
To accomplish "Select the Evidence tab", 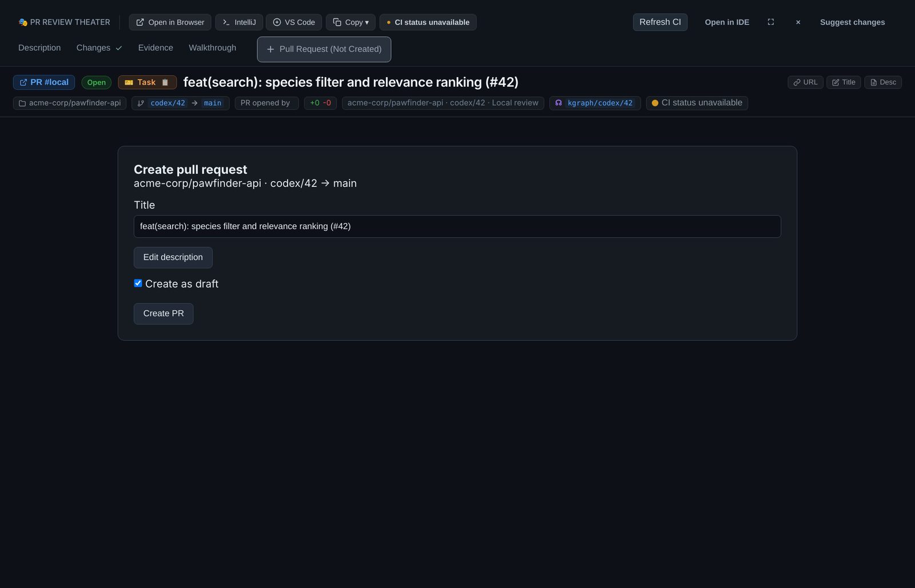I will 156,48.
